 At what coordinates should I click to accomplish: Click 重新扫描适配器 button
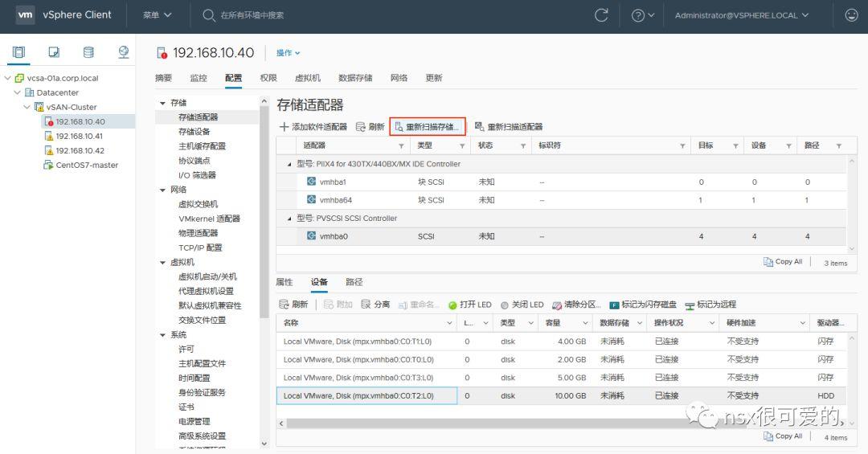coord(509,127)
